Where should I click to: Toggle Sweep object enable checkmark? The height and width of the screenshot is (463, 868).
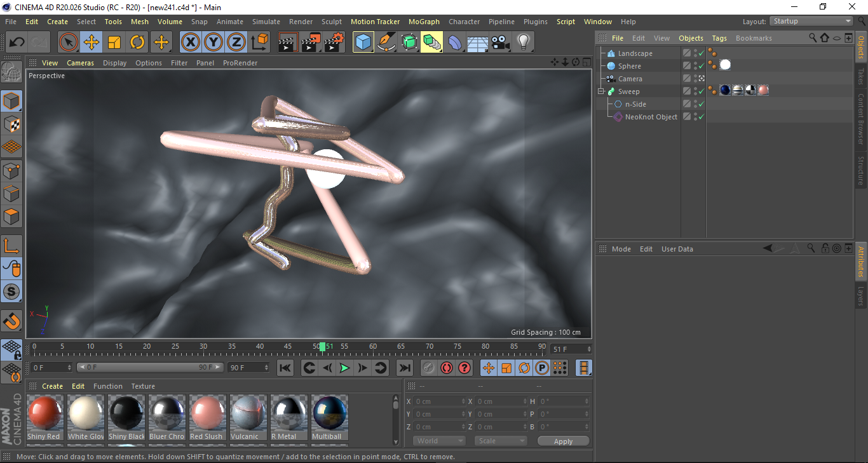tap(701, 91)
